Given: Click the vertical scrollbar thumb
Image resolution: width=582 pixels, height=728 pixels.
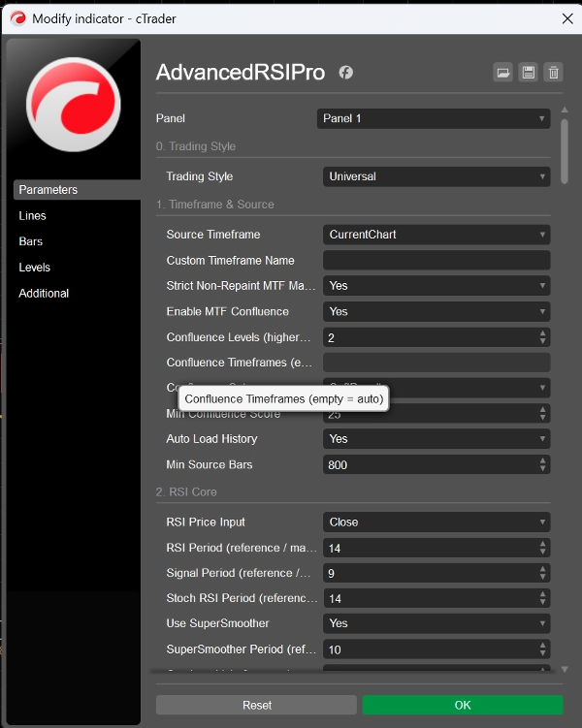Looking at the screenshot, I should point(565,152).
